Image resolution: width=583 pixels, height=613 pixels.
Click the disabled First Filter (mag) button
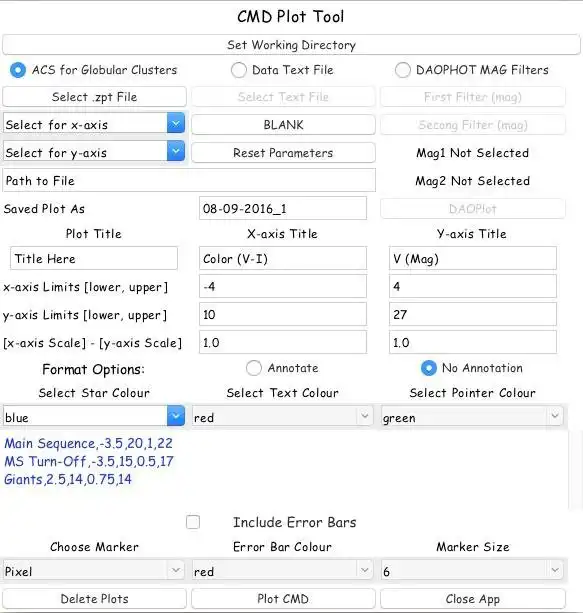coord(473,97)
